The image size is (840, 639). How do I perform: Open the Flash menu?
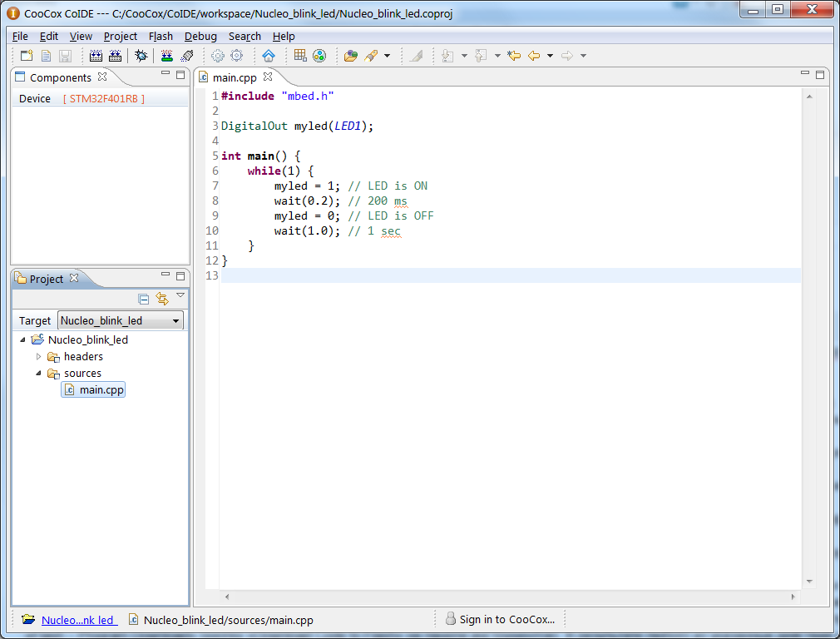click(x=161, y=36)
